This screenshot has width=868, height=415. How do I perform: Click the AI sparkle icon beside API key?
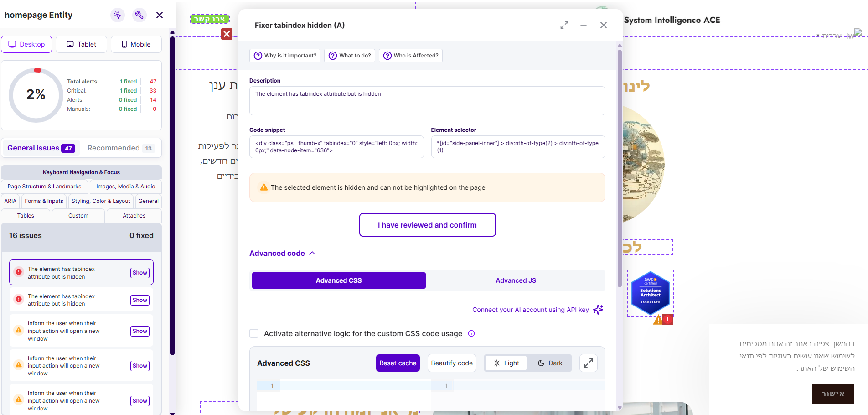(598, 310)
